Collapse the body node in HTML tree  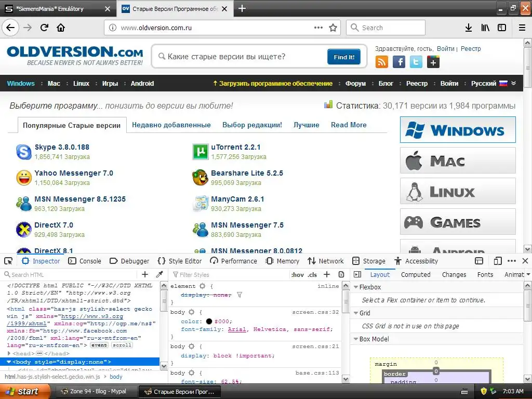pyautogui.click(x=9, y=362)
